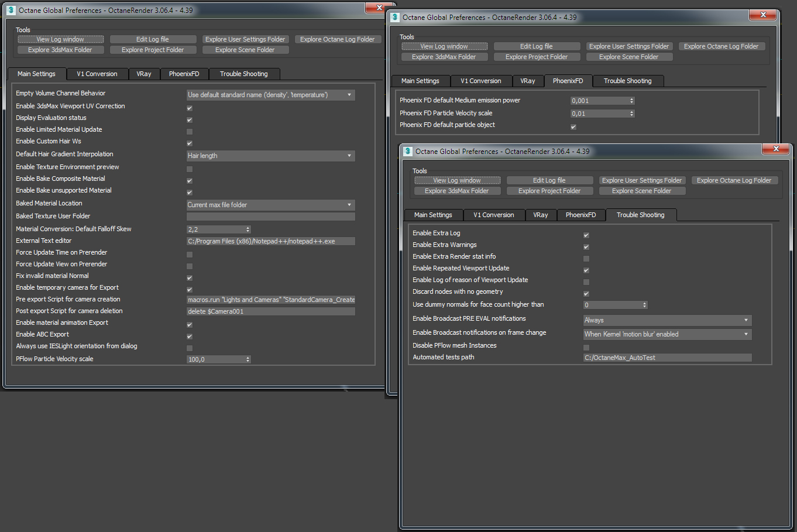Open the Enable Broadcast PRE EVAL notifications dropdown
The width and height of the screenshot is (797, 532).
tap(667, 320)
